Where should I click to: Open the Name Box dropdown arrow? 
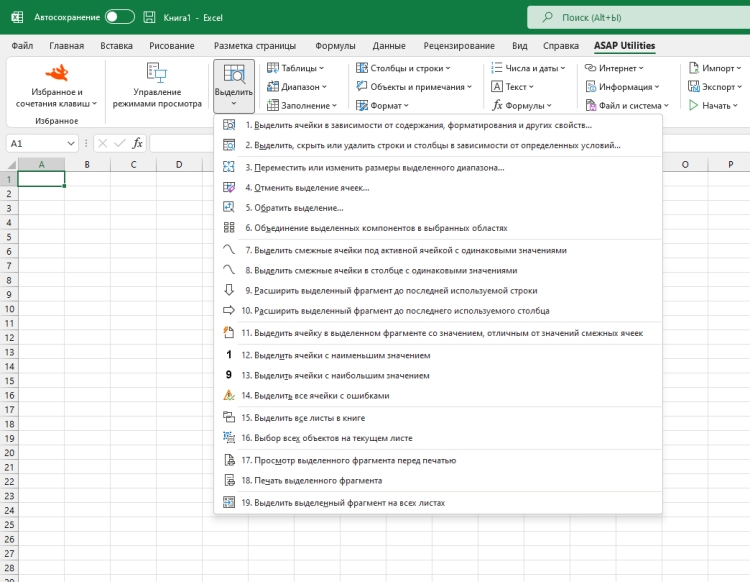(71, 143)
